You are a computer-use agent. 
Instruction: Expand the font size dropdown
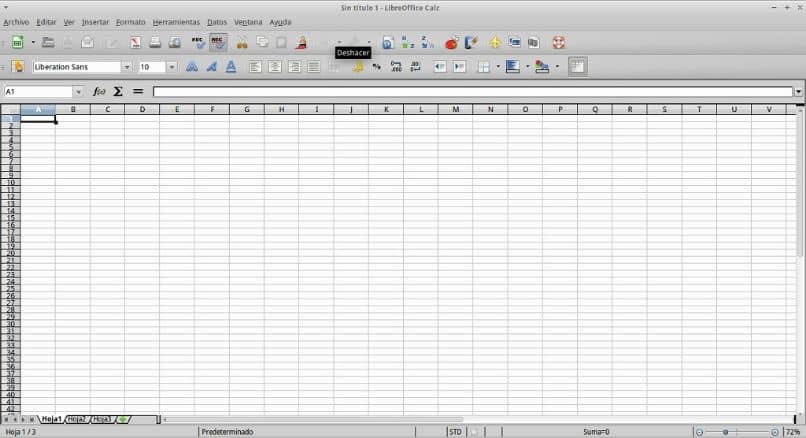(172, 67)
